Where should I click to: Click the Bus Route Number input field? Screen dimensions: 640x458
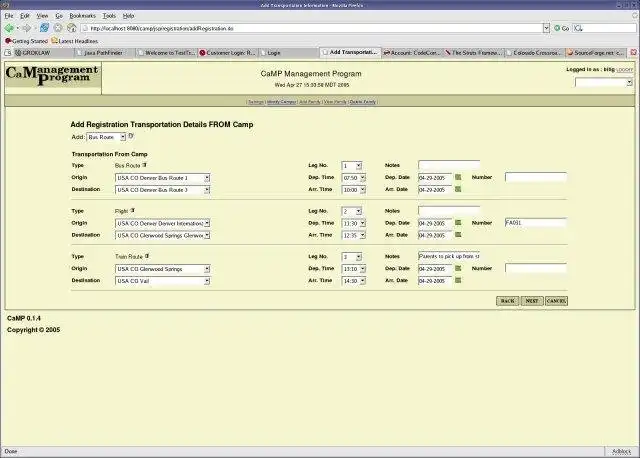tap(536, 177)
